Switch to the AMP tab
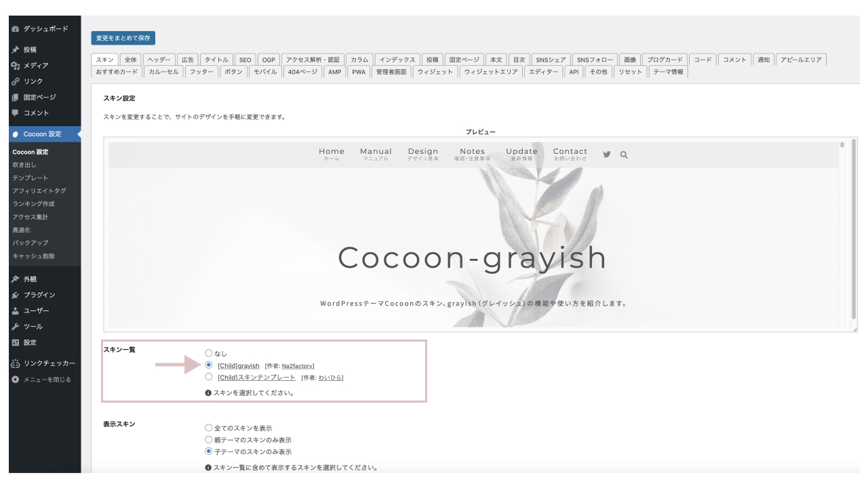Viewport: 868px width, 488px height. [x=335, y=72]
